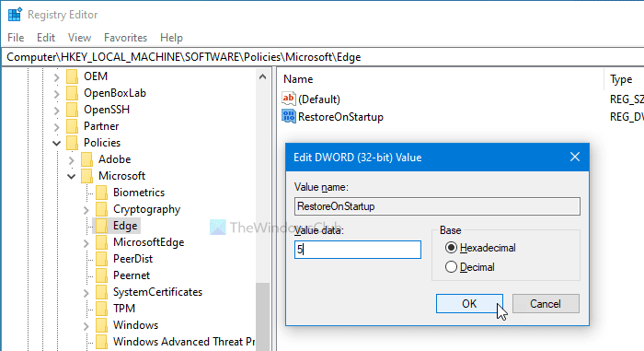Collapse the Policies key
644x351 pixels.
[57, 143]
